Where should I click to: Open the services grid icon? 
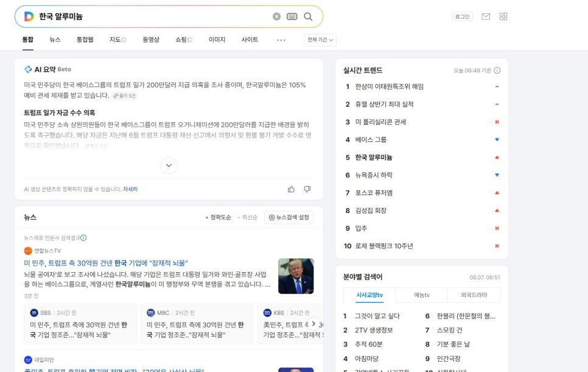(503, 16)
